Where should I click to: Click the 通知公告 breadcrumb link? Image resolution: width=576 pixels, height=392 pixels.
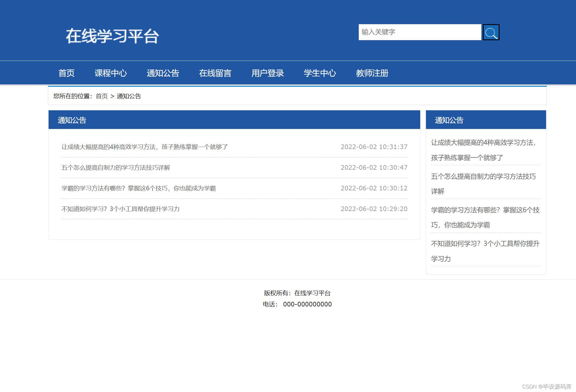[129, 96]
